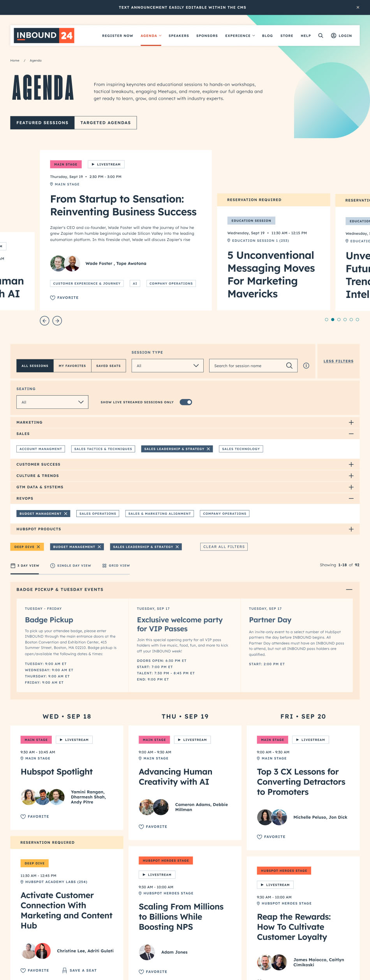This screenshot has height=980, width=370.
Task: Switch to Single Day View
Action: point(70,565)
